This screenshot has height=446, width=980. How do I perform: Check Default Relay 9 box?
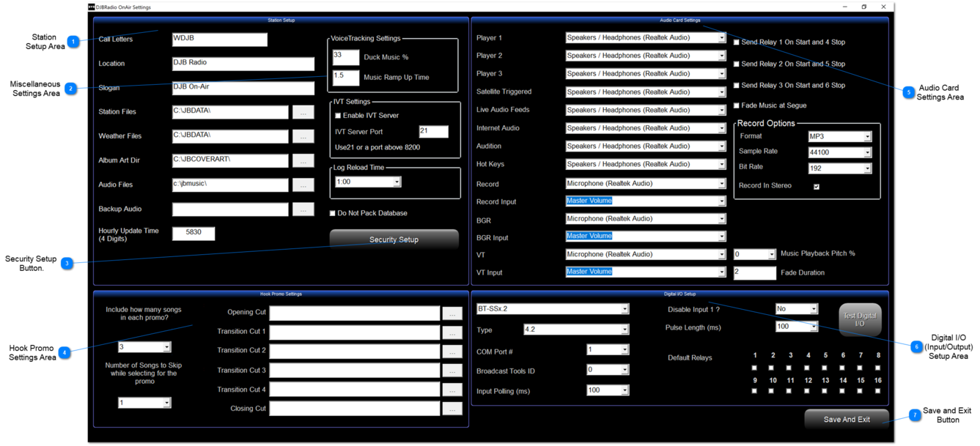coord(755,390)
